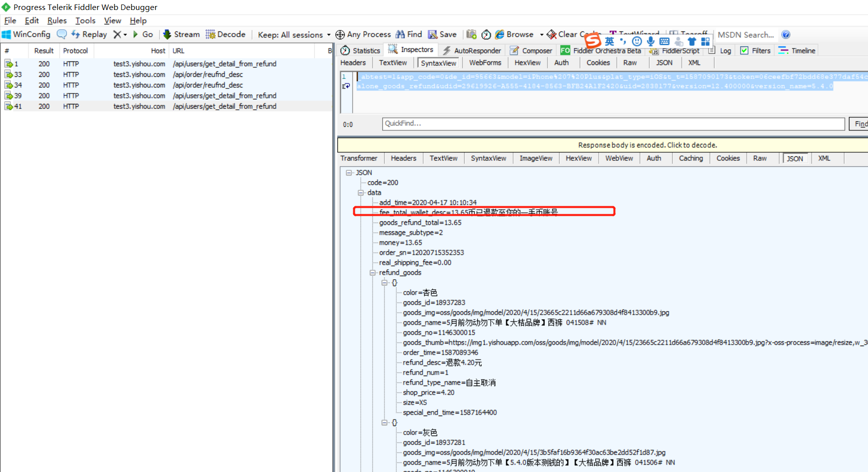The image size is (868, 472).
Task: Open the Browse dropdown arrow
Action: pyautogui.click(x=542, y=35)
